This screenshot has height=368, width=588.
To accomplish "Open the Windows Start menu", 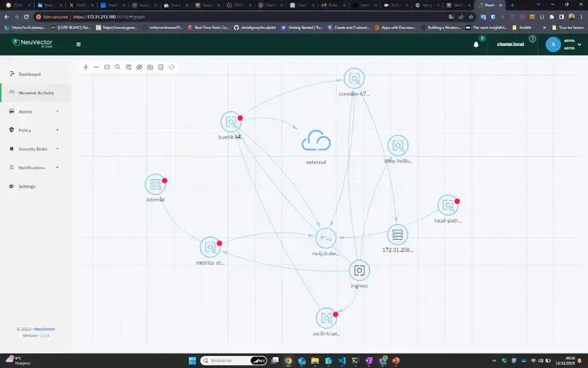I will [192, 361].
